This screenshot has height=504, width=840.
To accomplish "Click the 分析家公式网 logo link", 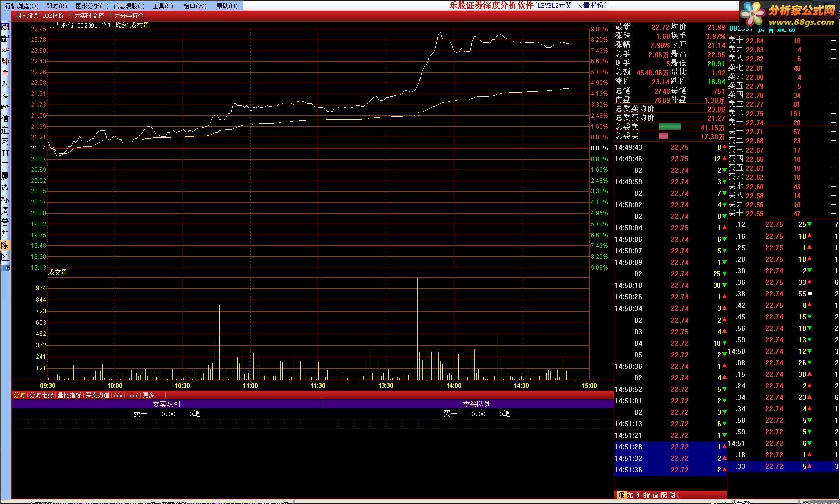I will pyautogui.click(x=789, y=15).
